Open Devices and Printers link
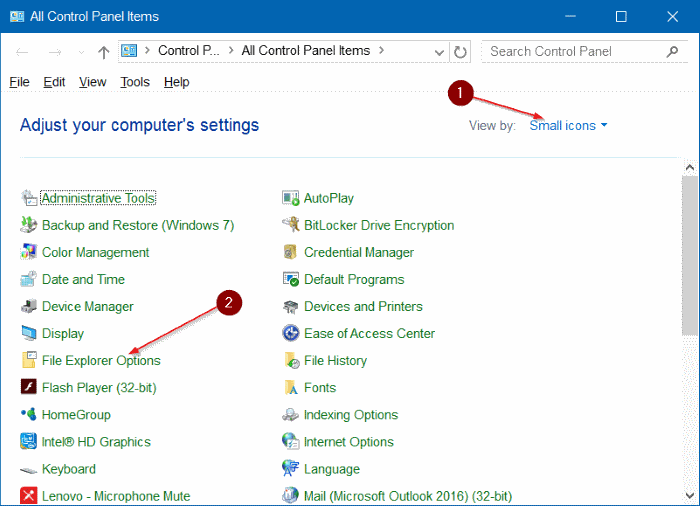Image resolution: width=700 pixels, height=506 pixels. [x=363, y=306]
